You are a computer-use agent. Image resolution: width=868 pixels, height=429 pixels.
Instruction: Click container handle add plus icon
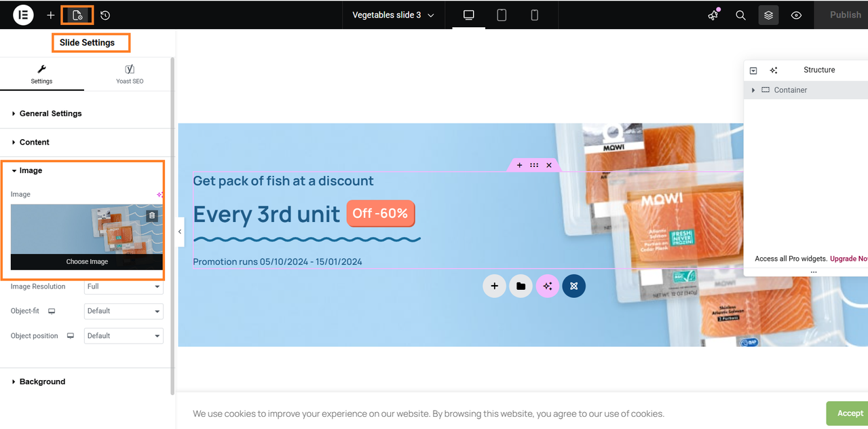[x=520, y=165]
